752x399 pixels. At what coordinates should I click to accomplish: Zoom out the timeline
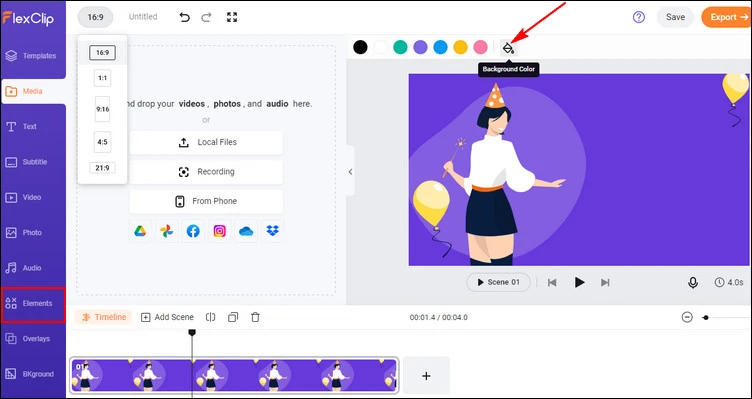tap(687, 317)
